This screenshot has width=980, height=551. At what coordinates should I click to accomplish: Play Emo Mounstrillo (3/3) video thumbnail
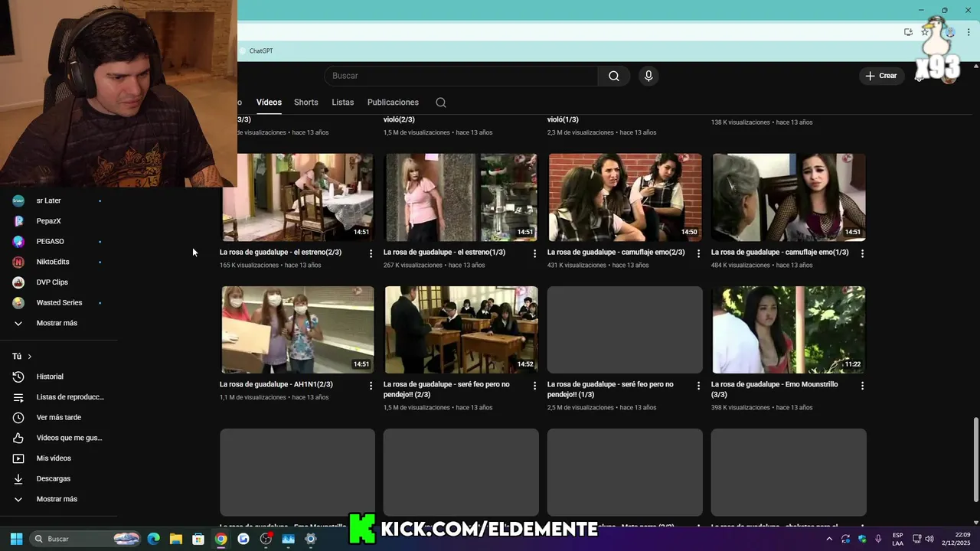tap(789, 330)
